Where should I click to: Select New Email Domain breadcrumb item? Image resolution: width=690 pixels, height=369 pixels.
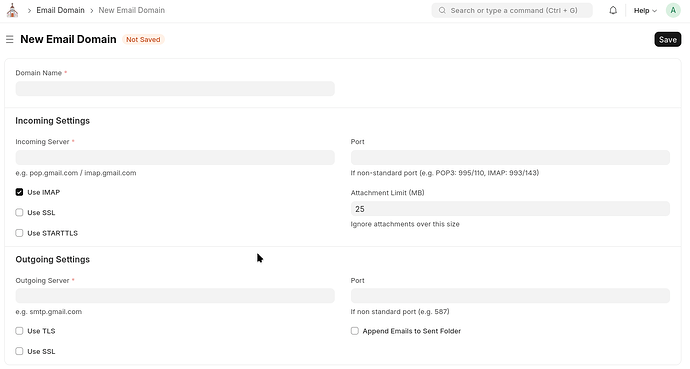[132, 10]
